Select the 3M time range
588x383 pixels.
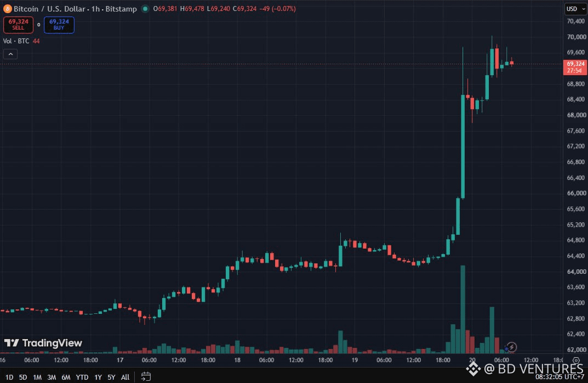tap(52, 377)
